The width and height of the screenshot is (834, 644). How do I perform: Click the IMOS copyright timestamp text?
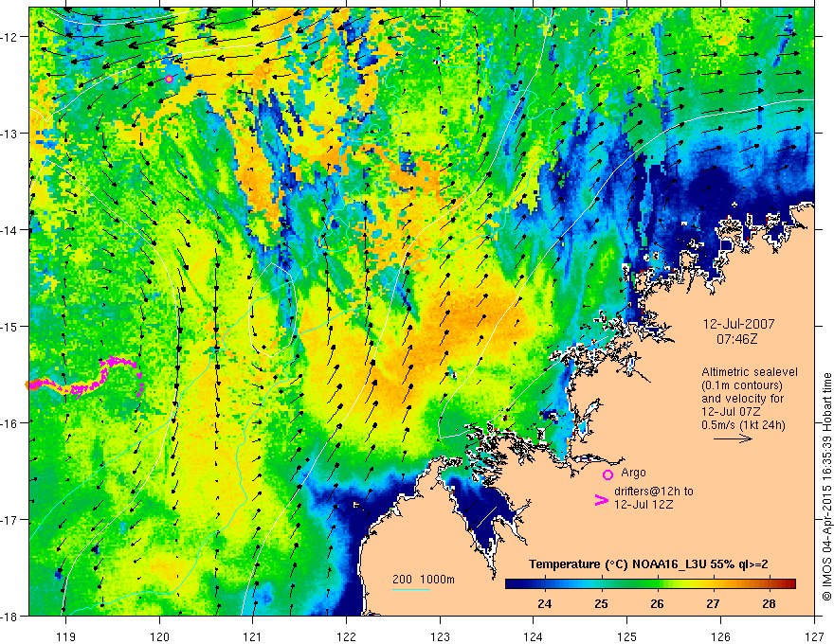tap(826, 486)
